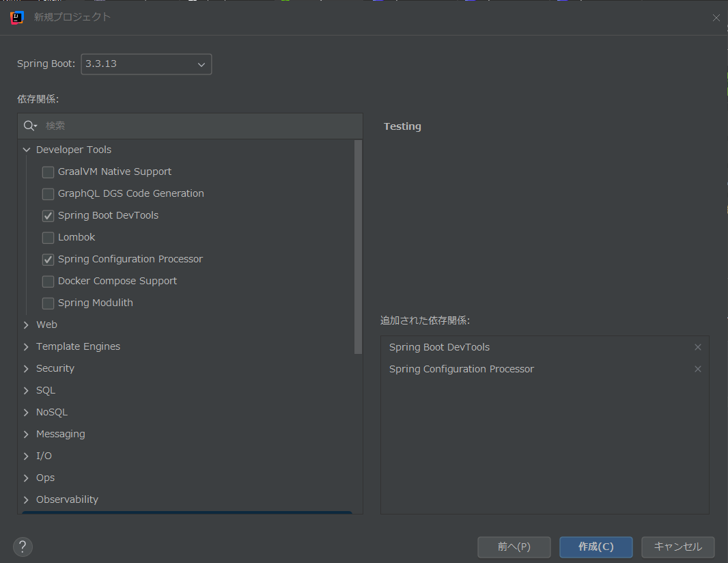The height and width of the screenshot is (563, 728).
Task: Click the 作成(C) create button
Action: (x=596, y=547)
